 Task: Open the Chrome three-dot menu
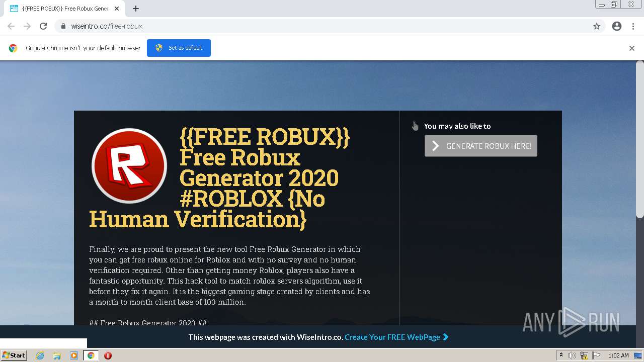(633, 26)
